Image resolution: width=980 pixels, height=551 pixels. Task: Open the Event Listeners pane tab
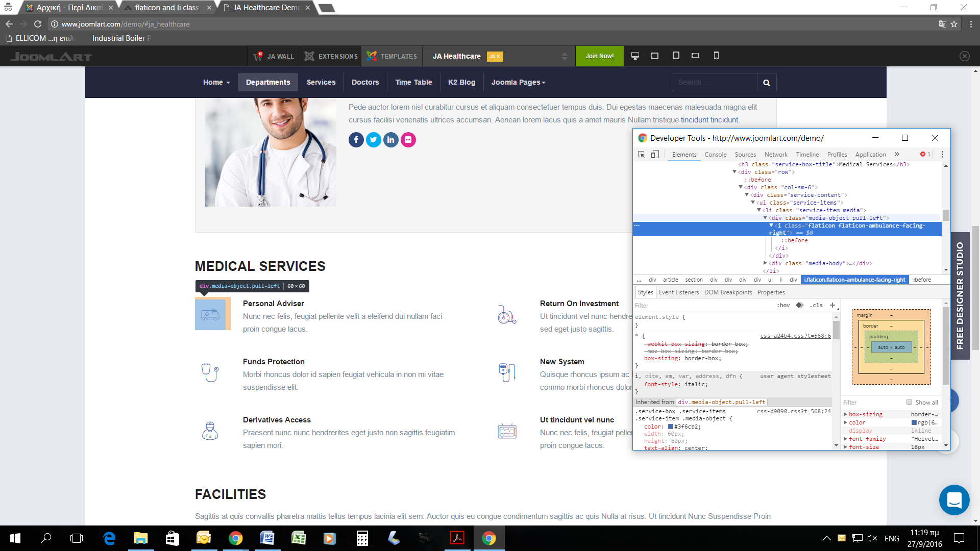(x=679, y=292)
